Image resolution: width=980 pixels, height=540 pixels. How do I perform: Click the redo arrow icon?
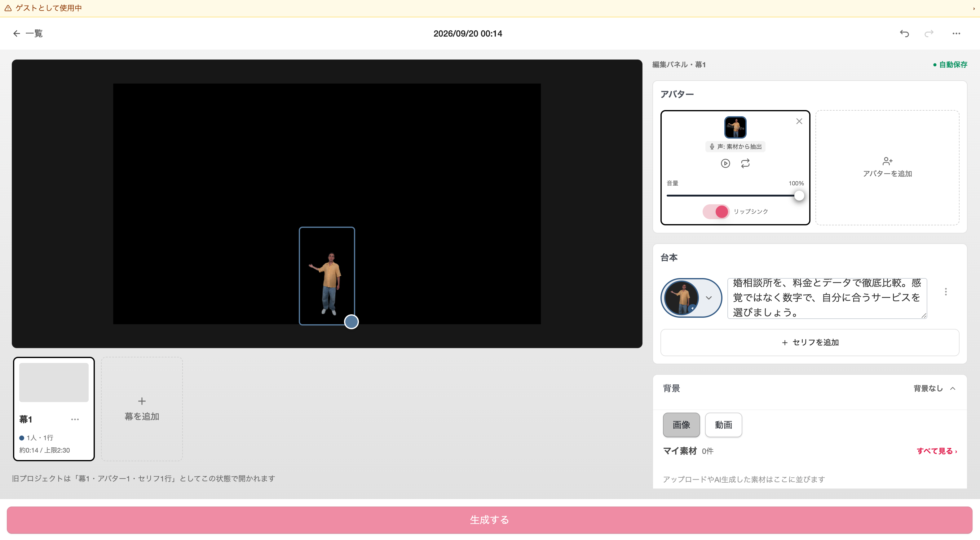(x=929, y=33)
